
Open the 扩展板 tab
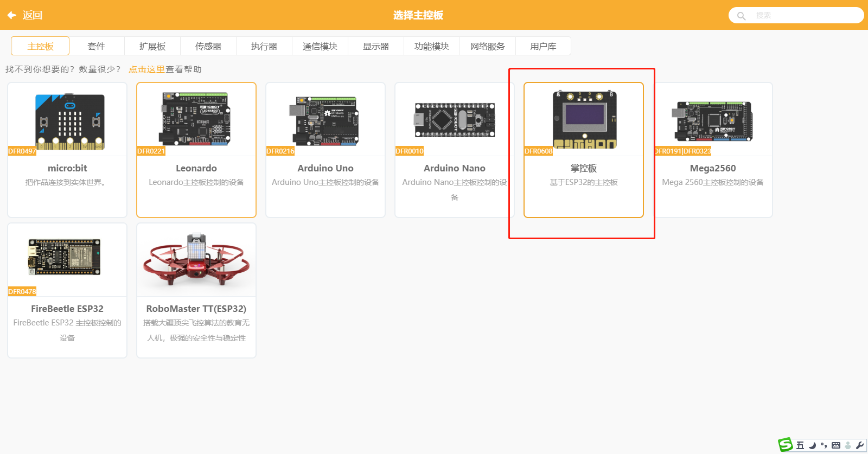(x=152, y=46)
